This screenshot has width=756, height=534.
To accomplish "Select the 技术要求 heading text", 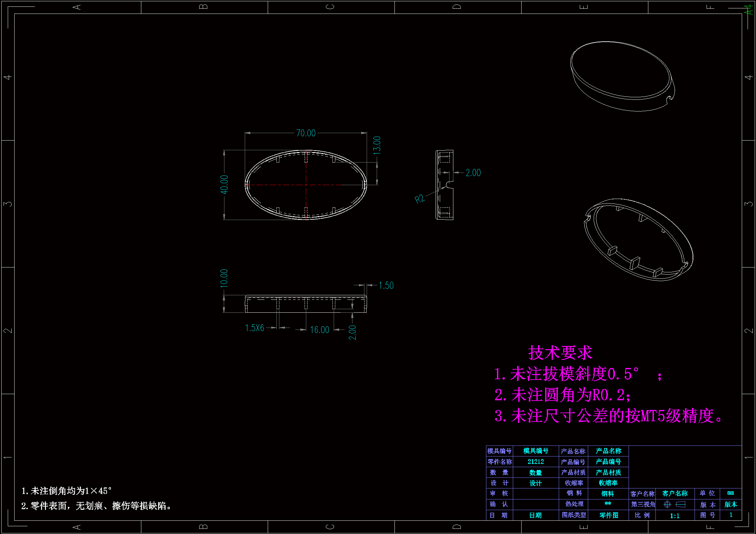I will click(x=560, y=353).
